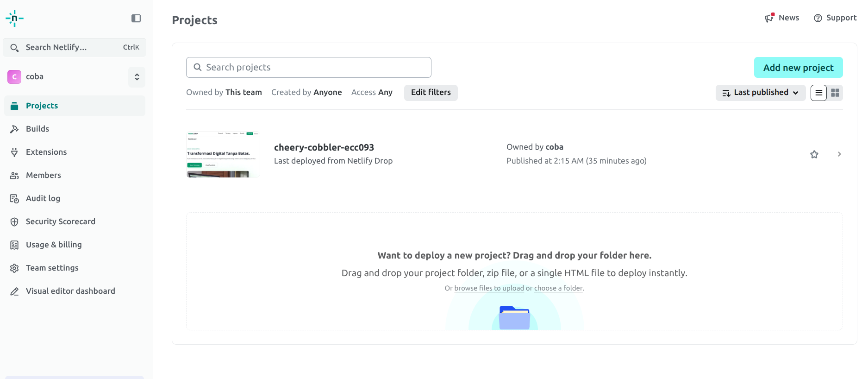
Task: Click Created by Anyone filter
Action: pyautogui.click(x=306, y=93)
